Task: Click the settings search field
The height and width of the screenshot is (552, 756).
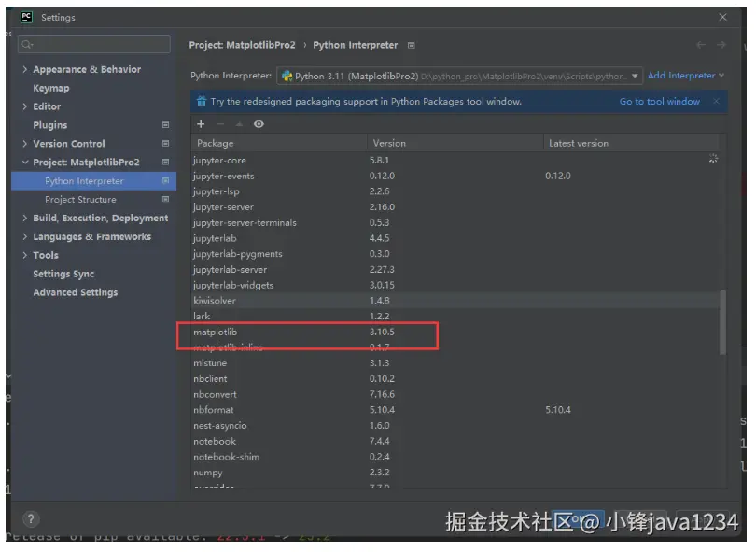Action: coord(94,45)
